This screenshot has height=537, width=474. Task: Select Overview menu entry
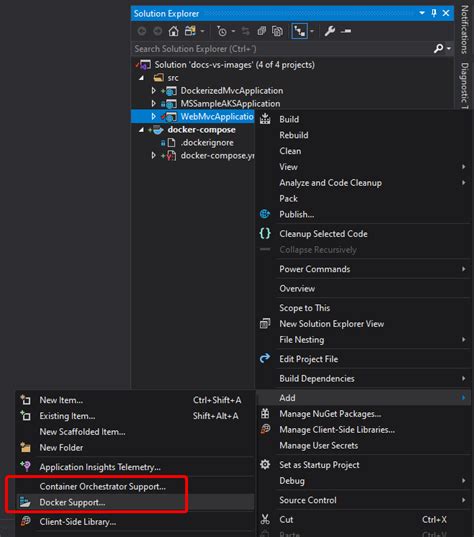(x=363, y=288)
